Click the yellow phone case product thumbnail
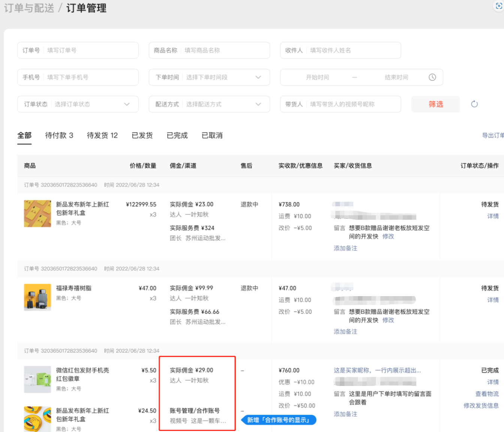This screenshot has width=504, height=432. coord(37,213)
